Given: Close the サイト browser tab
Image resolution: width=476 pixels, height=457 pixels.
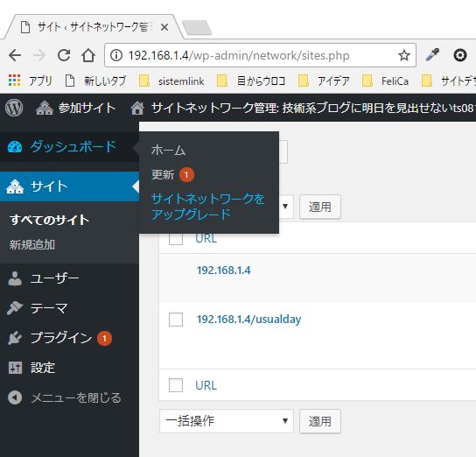Looking at the screenshot, I should tap(164, 27).
